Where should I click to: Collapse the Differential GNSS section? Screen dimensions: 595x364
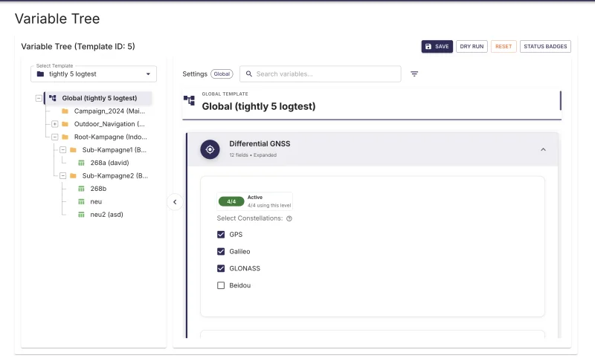543,149
